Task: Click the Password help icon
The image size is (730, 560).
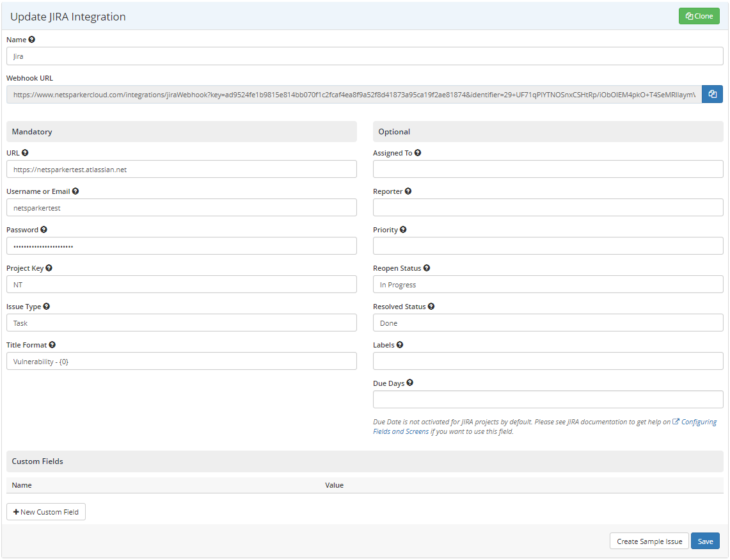Action: pos(44,229)
